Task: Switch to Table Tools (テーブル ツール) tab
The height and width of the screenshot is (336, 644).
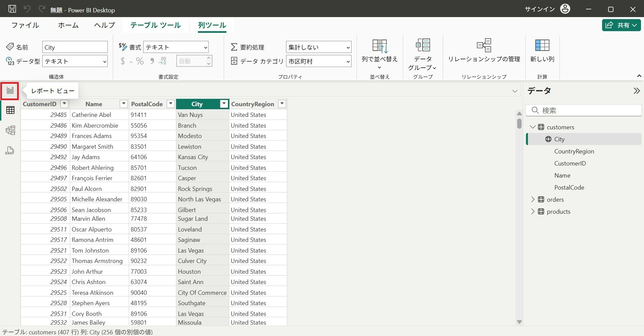Action: click(x=156, y=25)
